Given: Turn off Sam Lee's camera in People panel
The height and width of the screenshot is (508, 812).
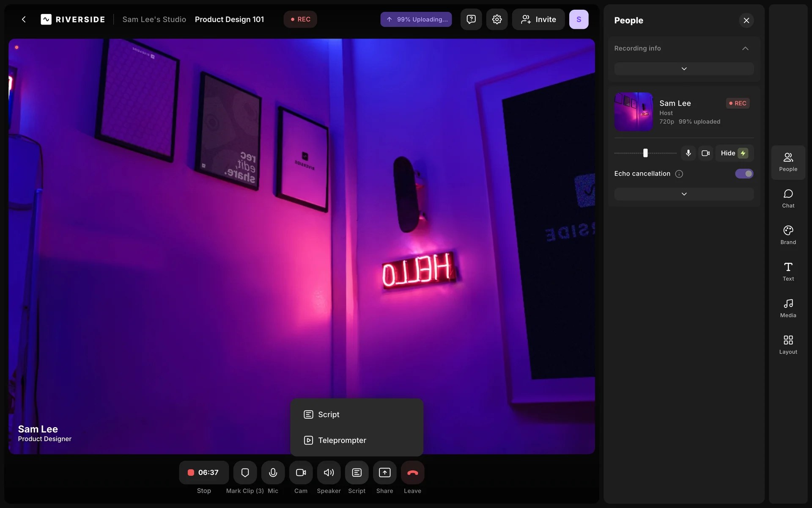Looking at the screenshot, I should pyautogui.click(x=705, y=153).
